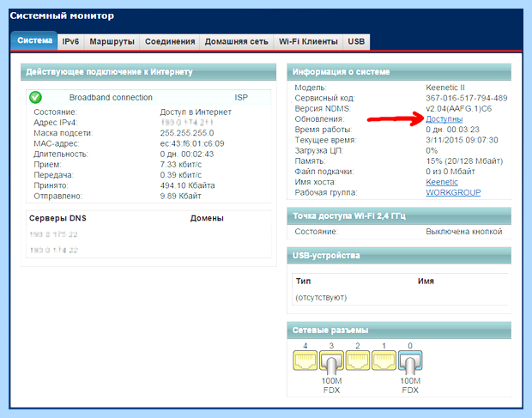Click the Выключена кнопкой Wi-Fi status
The height and width of the screenshot is (418, 532).
pos(464,232)
